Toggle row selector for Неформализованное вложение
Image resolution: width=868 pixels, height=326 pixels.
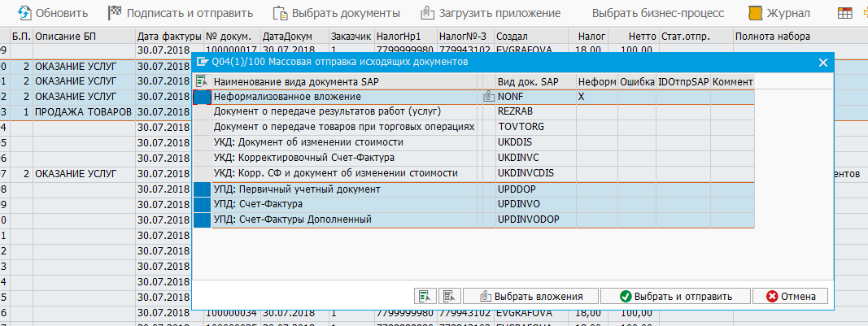point(202,96)
